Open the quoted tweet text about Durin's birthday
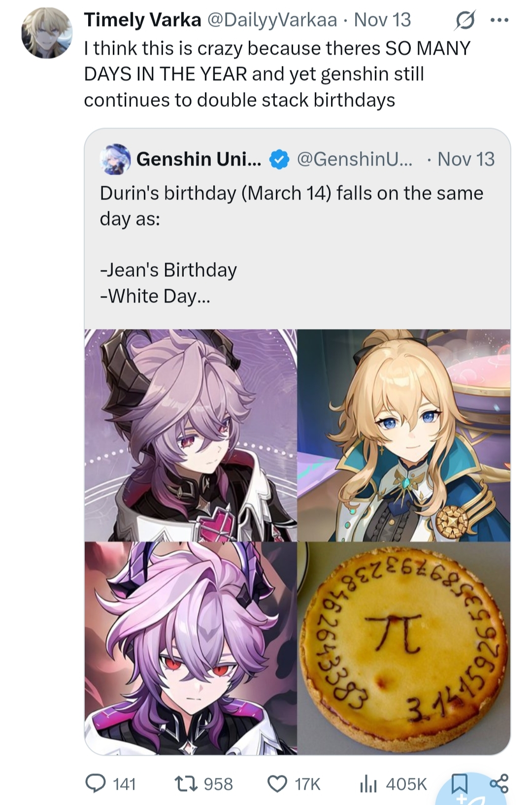The height and width of the screenshot is (805, 532). 292,244
